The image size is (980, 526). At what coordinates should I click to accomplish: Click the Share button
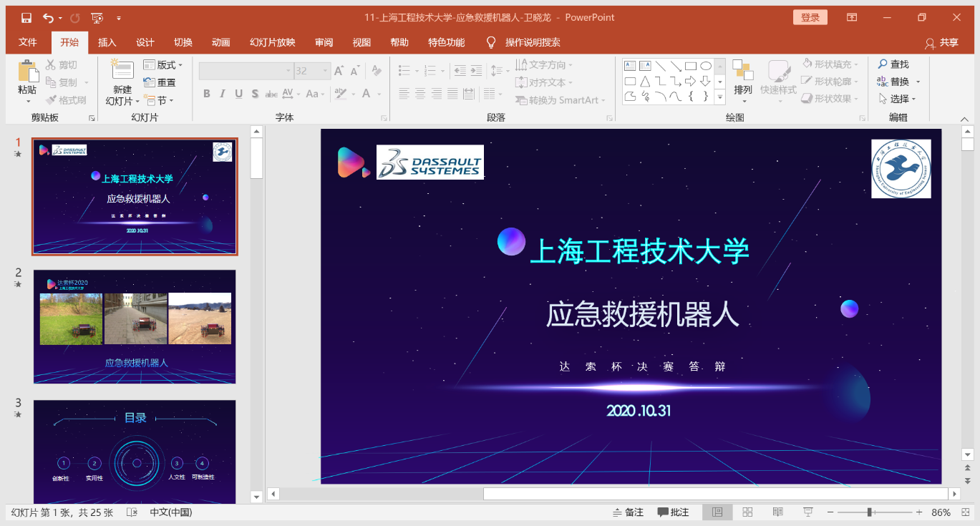click(941, 43)
